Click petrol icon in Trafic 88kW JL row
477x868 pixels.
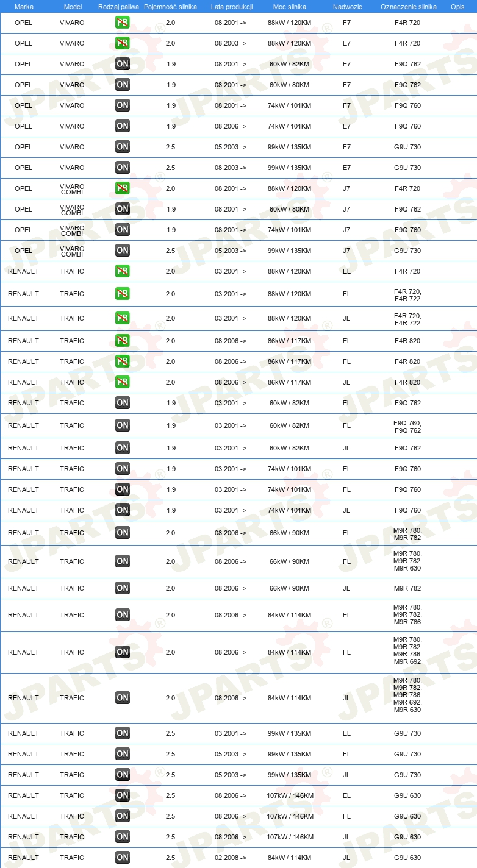[x=123, y=318]
